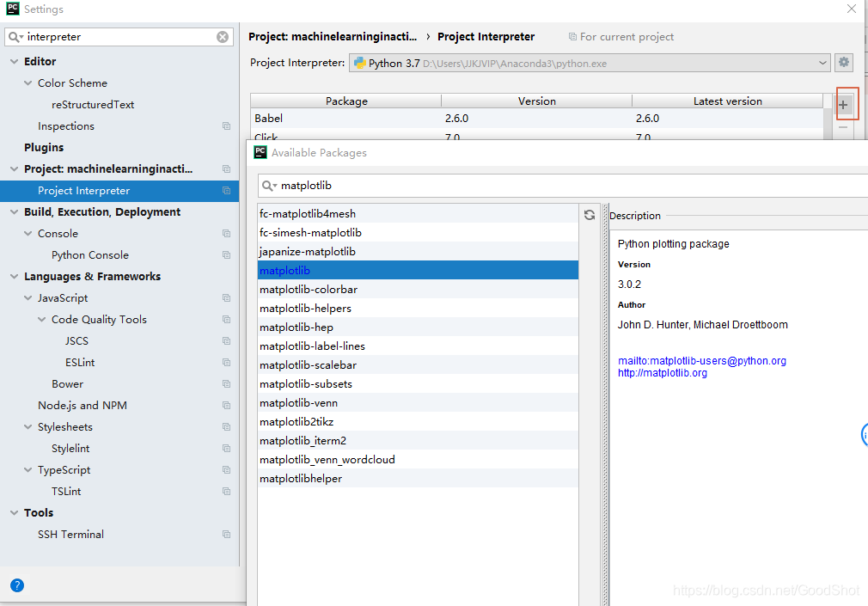Click project-level icon beside Project Interpreter
The image size is (868, 606).
point(226,191)
